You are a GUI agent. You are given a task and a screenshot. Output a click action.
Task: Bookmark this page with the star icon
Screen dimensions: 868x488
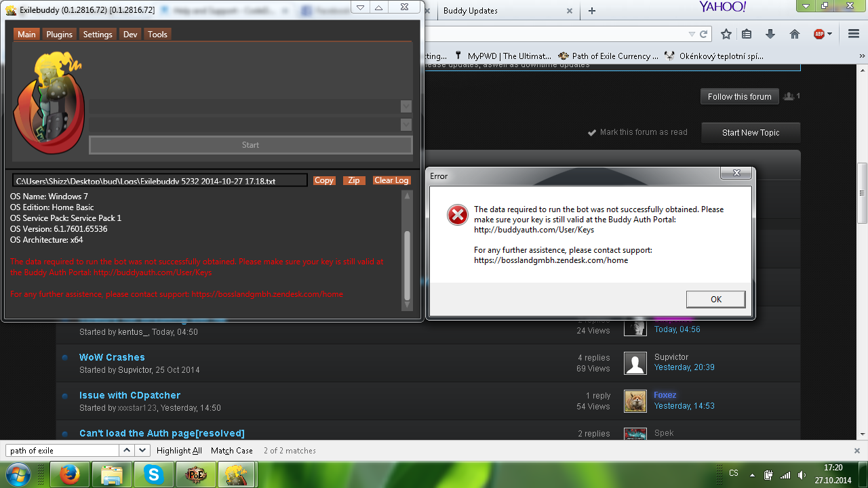point(726,34)
